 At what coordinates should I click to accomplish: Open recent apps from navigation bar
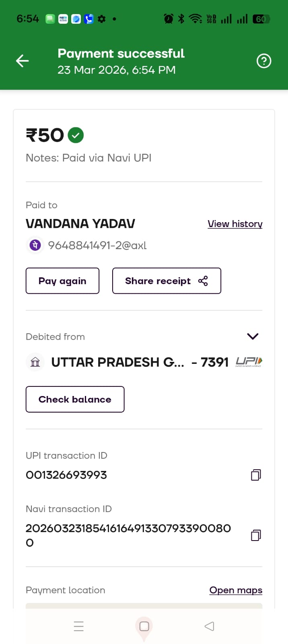click(79, 626)
